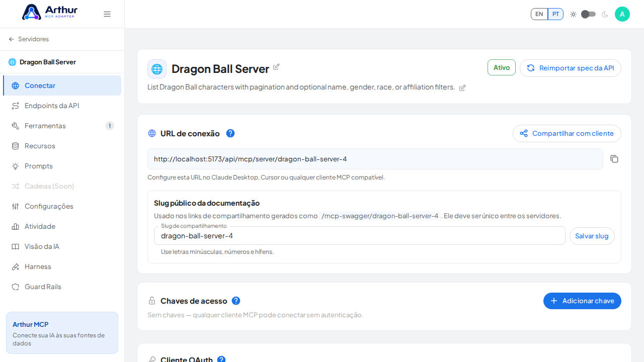Click Salvar slug button
This screenshot has width=644, height=362.
coord(592,236)
